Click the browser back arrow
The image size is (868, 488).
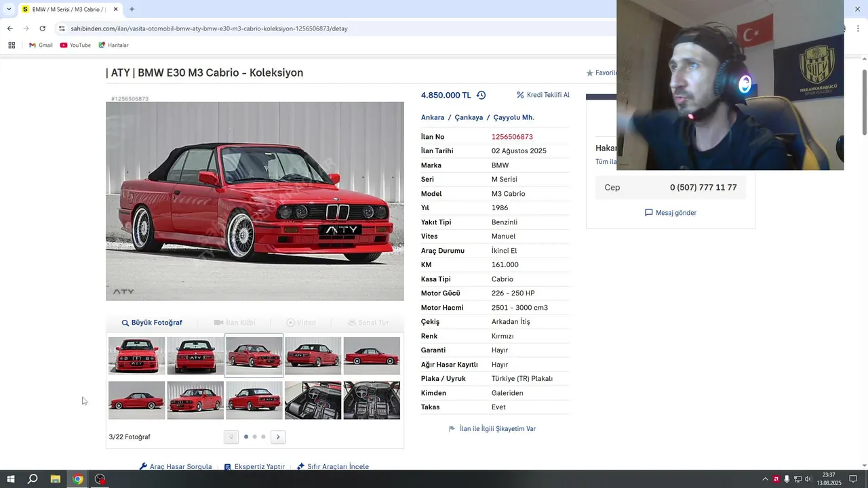pos(9,28)
